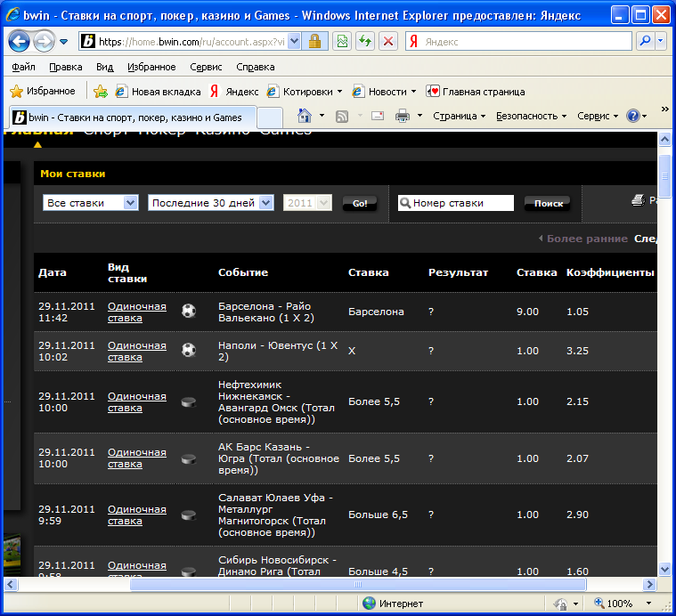Open the Сервис menu in menu bar
The height and width of the screenshot is (616, 676).
(x=206, y=67)
